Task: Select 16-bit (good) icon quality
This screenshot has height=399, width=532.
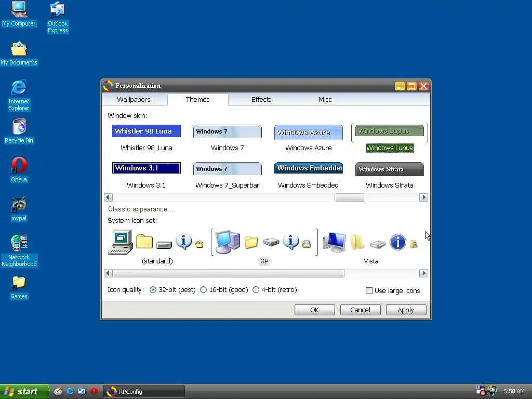Action: pos(203,290)
